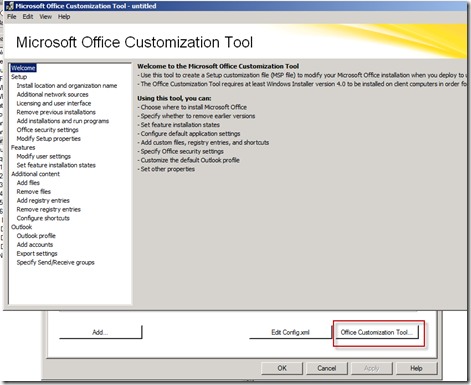Image resolution: width=471 pixels, height=385 pixels.
Task: Select the Features section
Action: coord(23,147)
